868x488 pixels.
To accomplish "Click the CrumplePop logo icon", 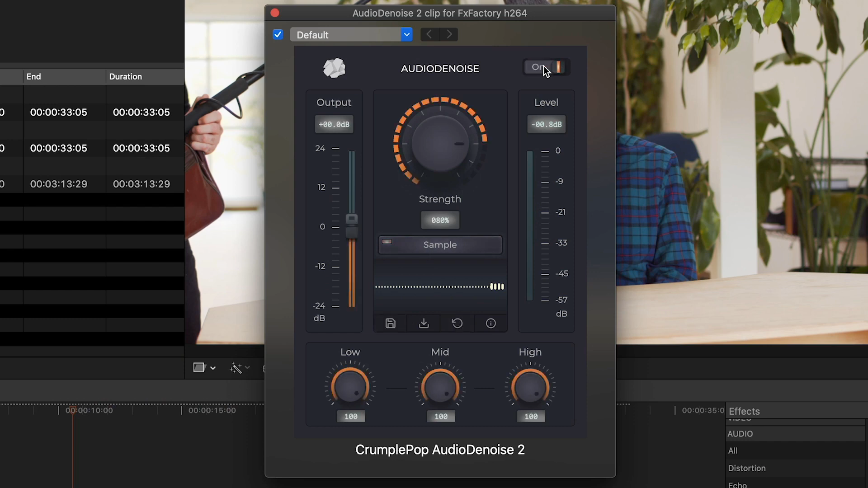I will 334,68.
